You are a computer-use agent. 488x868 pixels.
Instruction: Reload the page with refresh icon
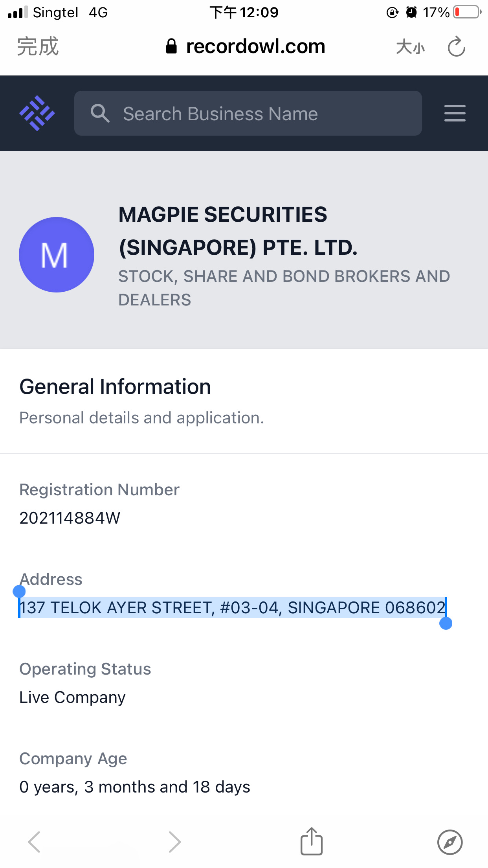(x=456, y=47)
